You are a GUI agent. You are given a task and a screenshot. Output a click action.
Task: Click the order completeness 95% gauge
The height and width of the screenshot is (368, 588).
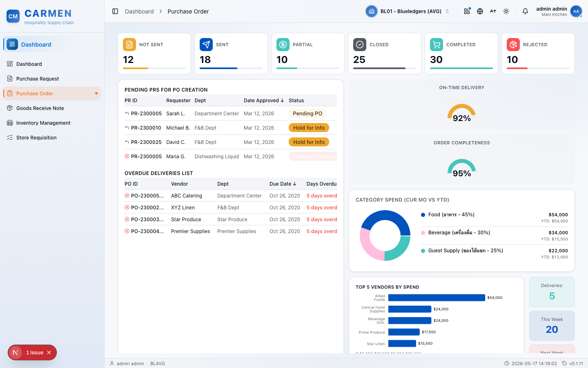tap(462, 168)
